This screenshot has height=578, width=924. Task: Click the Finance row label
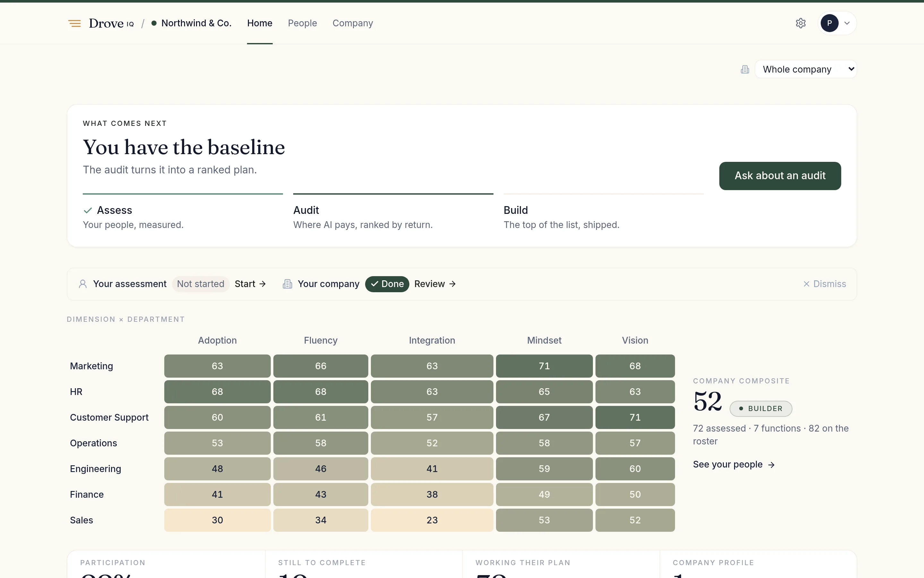(x=87, y=494)
